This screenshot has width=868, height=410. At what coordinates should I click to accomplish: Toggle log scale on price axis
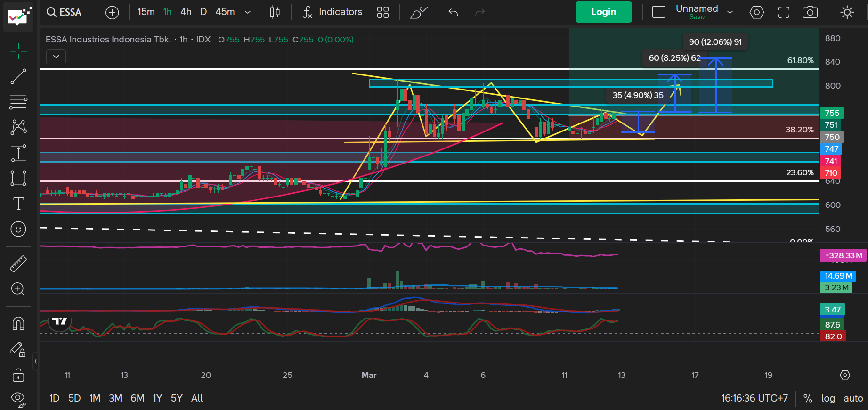coord(827,398)
